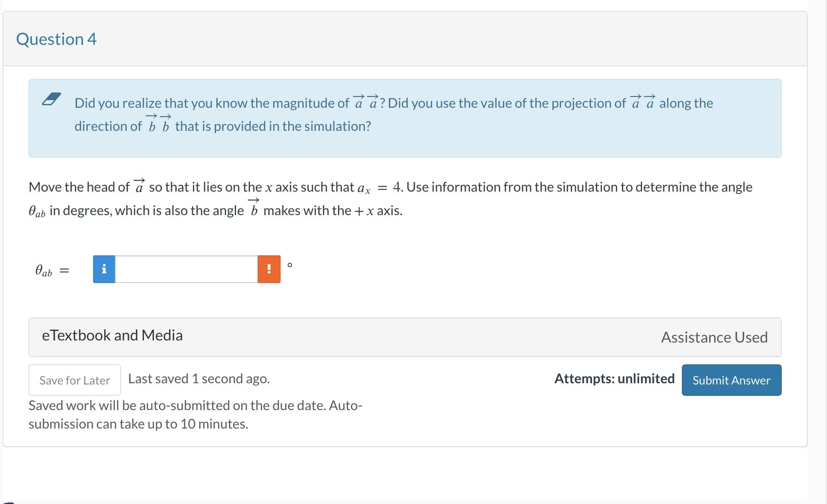Image resolution: width=827 pixels, height=504 pixels.
Task: Submit Answer for Question 4
Action: [x=731, y=380]
